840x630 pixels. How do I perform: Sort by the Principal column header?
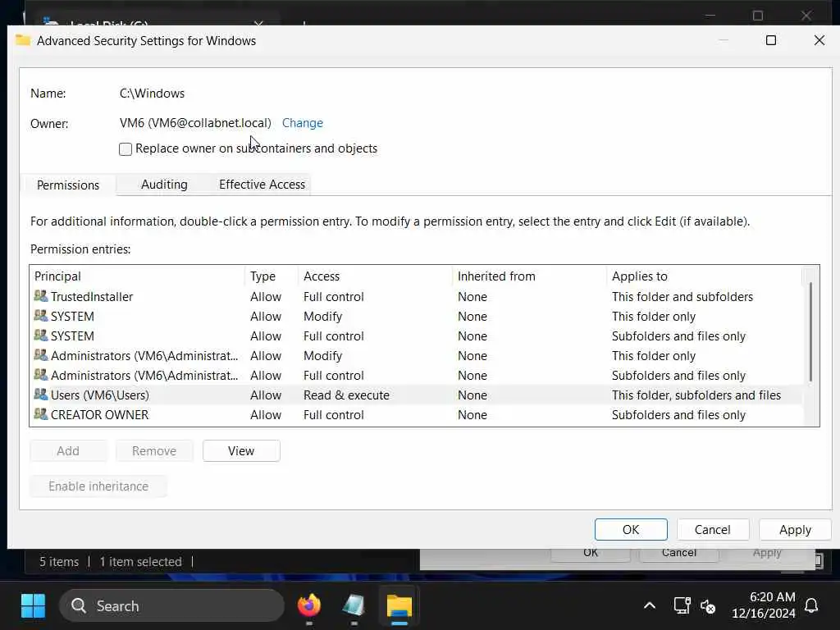137,276
